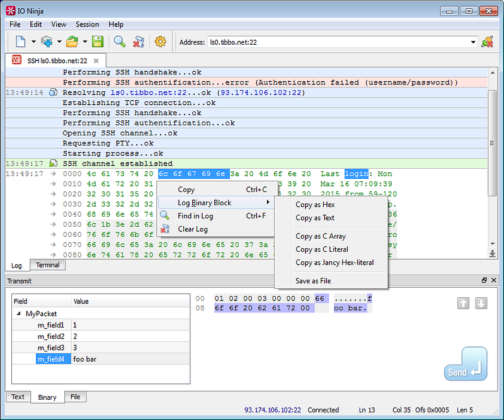This screenshot has height=420, width=504.
Task: Select the m_field2 row in packet tree
Action: coord(50,336)
